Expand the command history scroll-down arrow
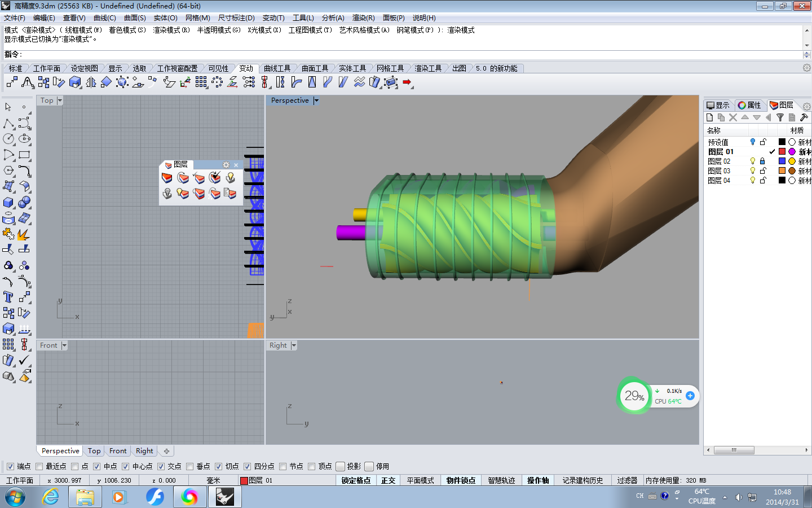This screenshot has height=508, width=812. coord(807,45)
